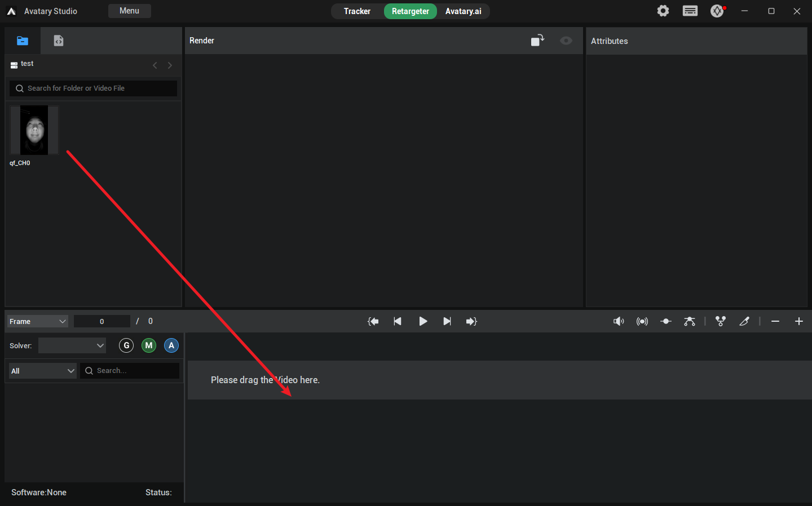The width and height of the screenshot is (812, 506).
Task: Select the brush edit tool
Action: [x=744, y=321]
